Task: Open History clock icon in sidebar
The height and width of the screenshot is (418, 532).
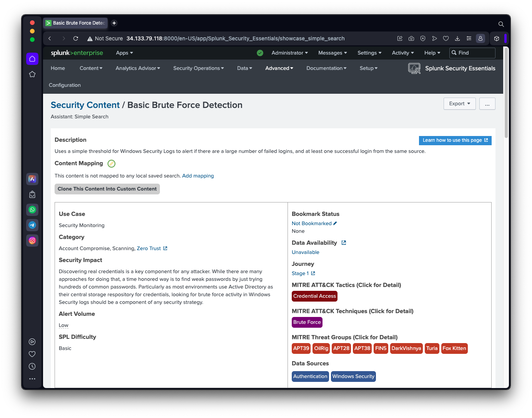Action: point(32,367)
